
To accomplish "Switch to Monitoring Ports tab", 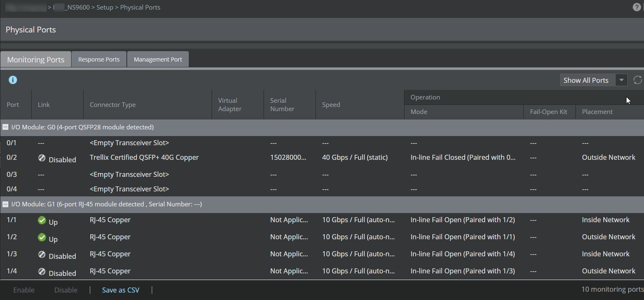I will point(36,60).
